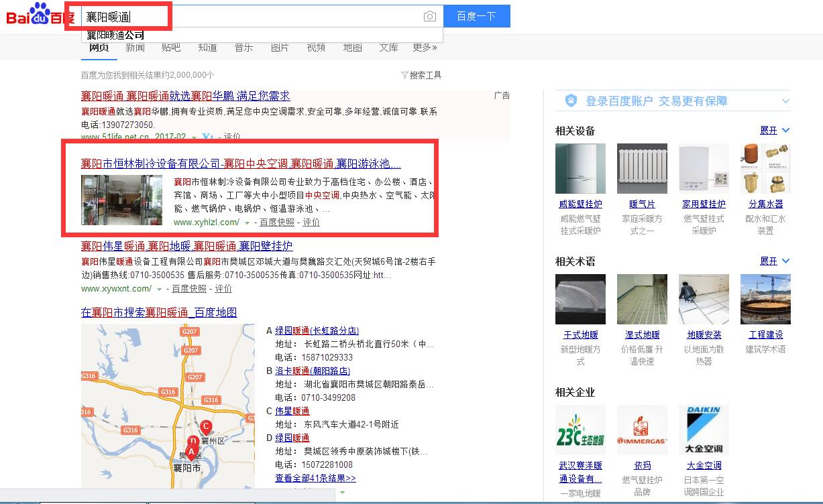823x504 pixels.
Task: Click the address 东风汽车大道42-1号附近
Action: 351,424
